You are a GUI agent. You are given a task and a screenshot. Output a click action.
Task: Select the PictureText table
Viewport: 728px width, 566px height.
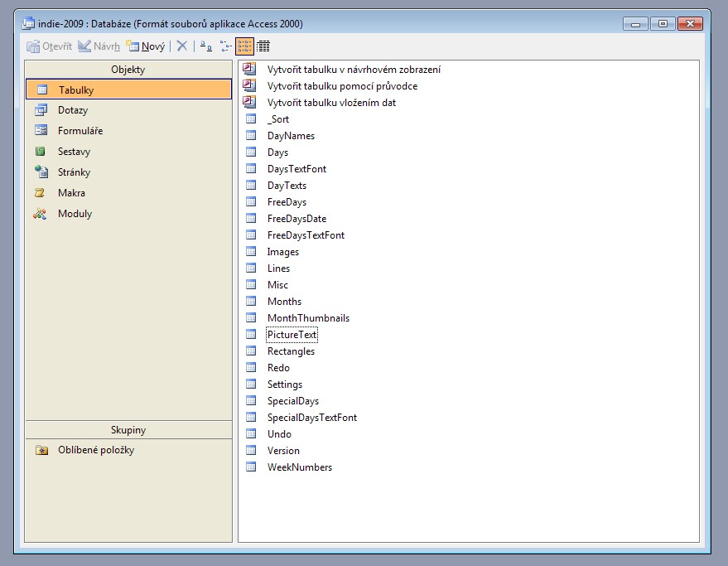[292, 335]
